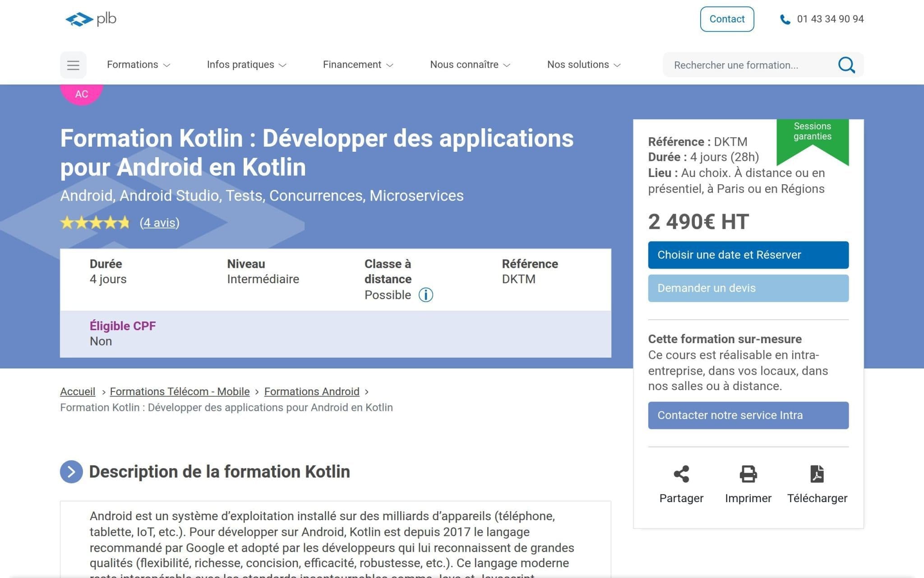The width and height of the screenshot is (924, 578).
Task: Open the hamburger menu icon
Action: coord(73,65)
